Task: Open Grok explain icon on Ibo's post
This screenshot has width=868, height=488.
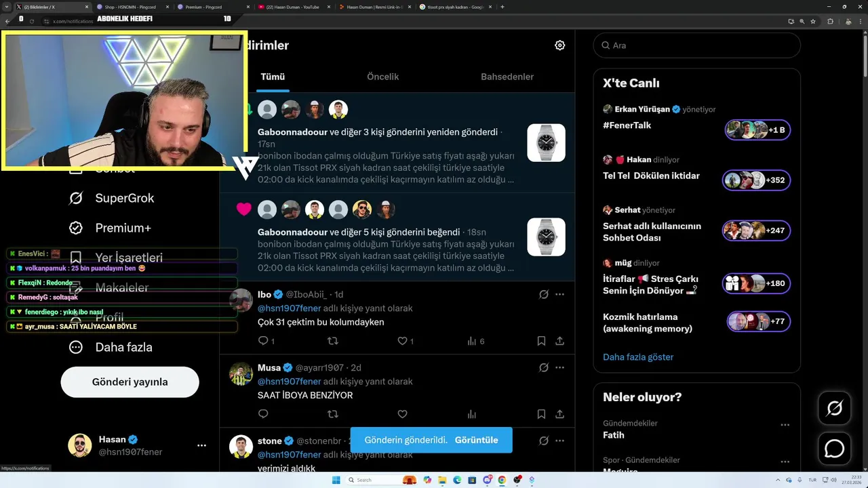Action: 543,294
